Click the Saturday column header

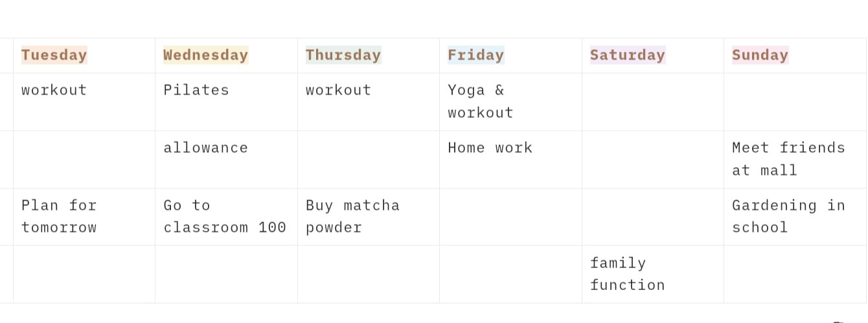(x=627, y=55)
